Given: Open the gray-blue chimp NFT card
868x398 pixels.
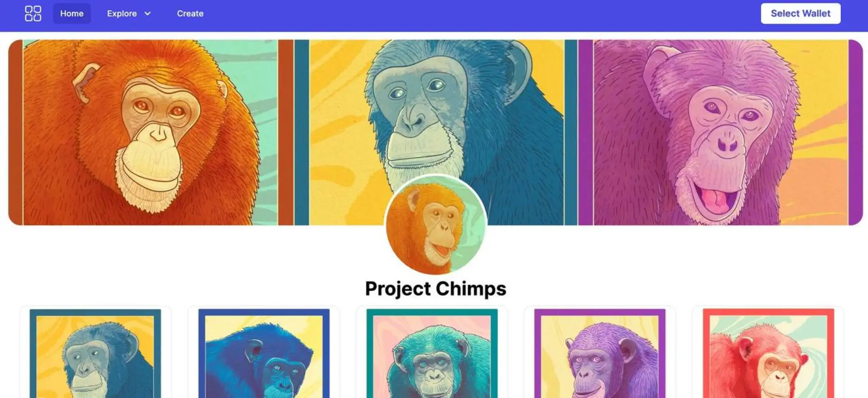Looking at the screenshot, I should coord(95,352).
